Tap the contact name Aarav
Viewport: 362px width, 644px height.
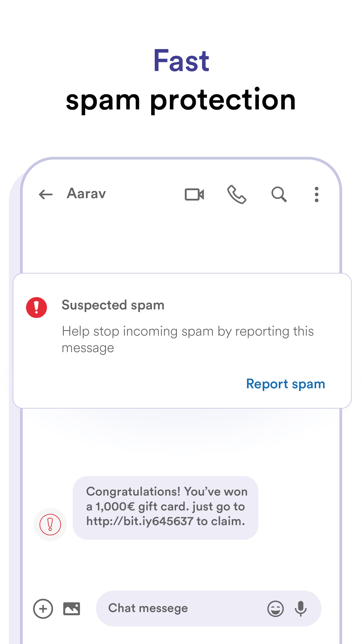(86, 194)
